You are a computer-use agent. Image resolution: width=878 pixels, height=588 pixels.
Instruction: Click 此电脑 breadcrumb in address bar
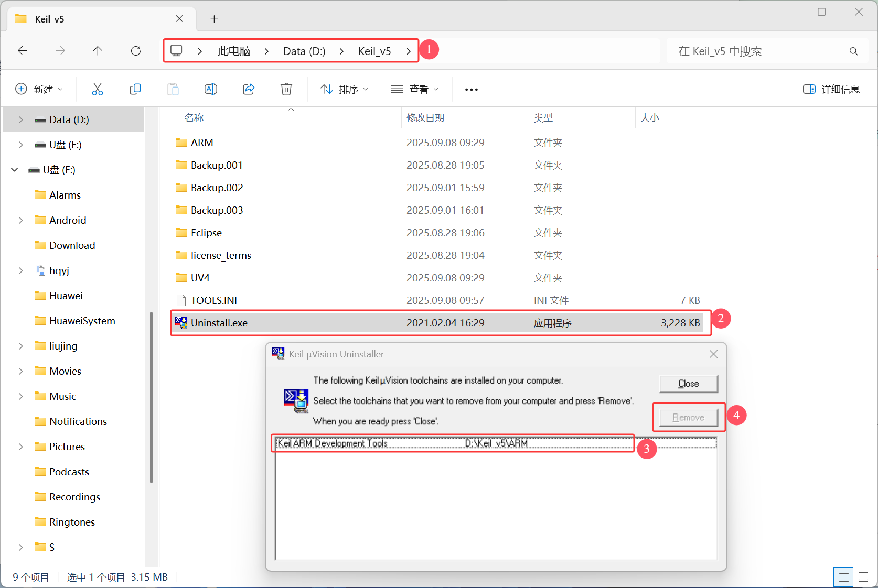pos(234,51)
